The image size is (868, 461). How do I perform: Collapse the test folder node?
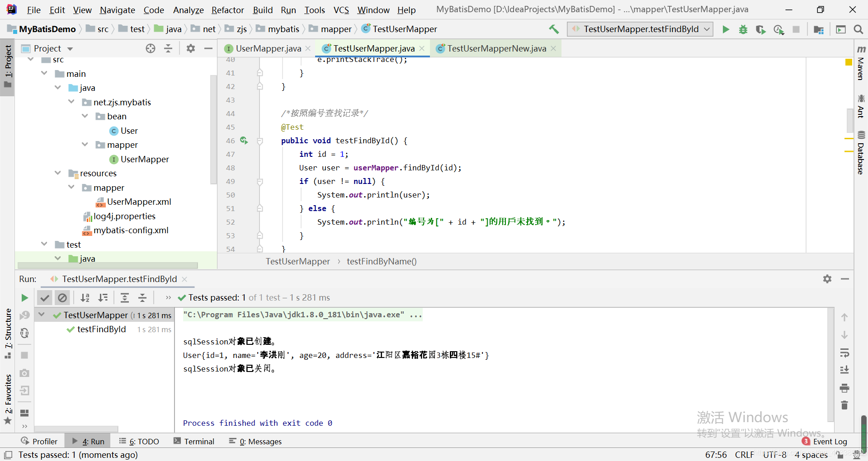click(44, 244)
